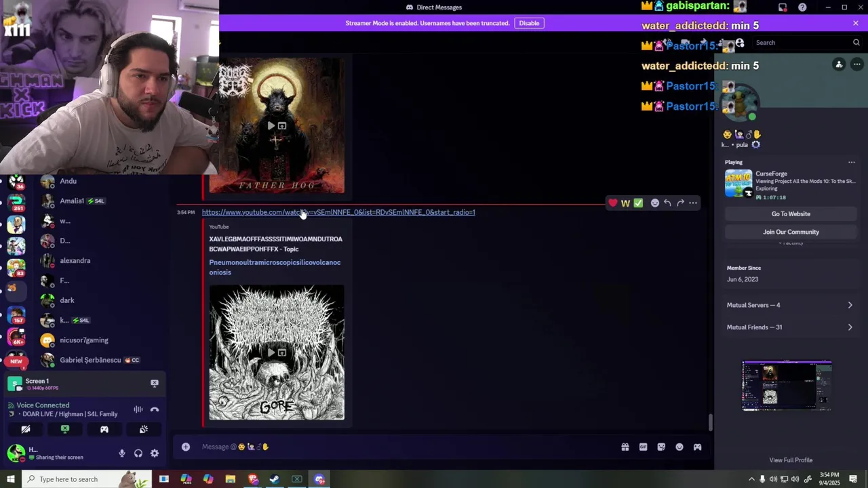Open the gift Nitro icon

625,447
